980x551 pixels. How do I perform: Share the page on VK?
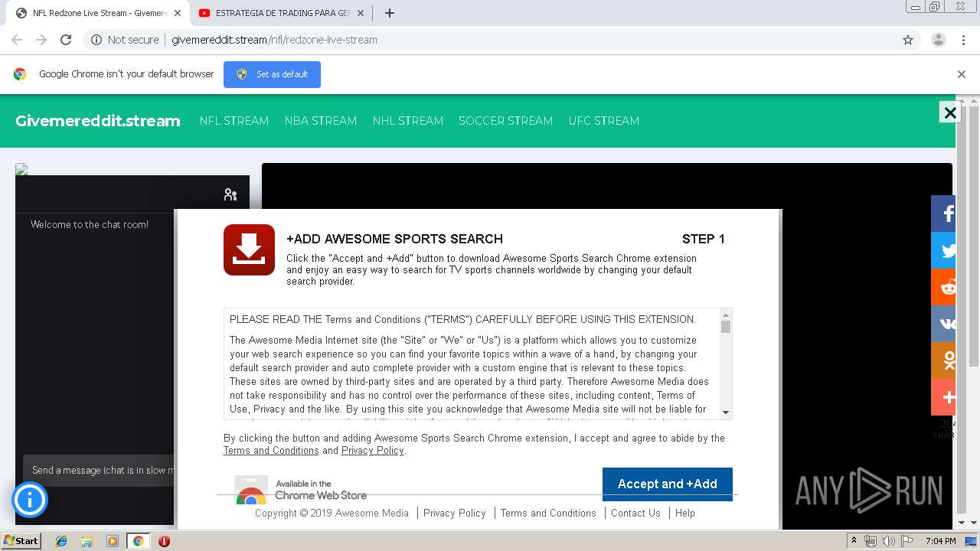943,324
